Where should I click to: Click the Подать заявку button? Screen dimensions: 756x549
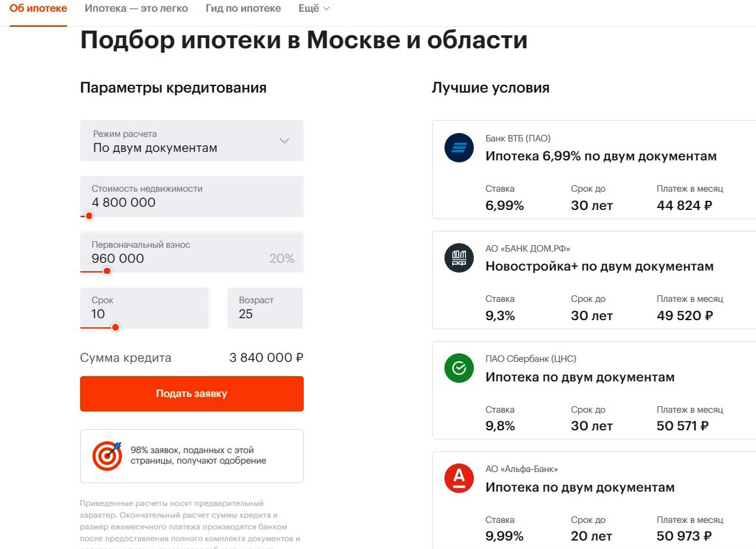[x=192, y=394]
